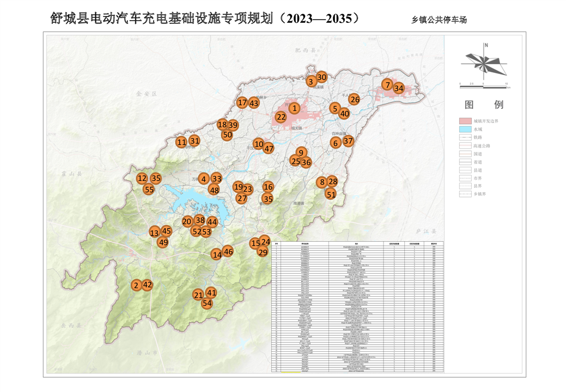This screenshot has width=566, height=392.
Task: Click marker number 54
Action: pos(207,303)
